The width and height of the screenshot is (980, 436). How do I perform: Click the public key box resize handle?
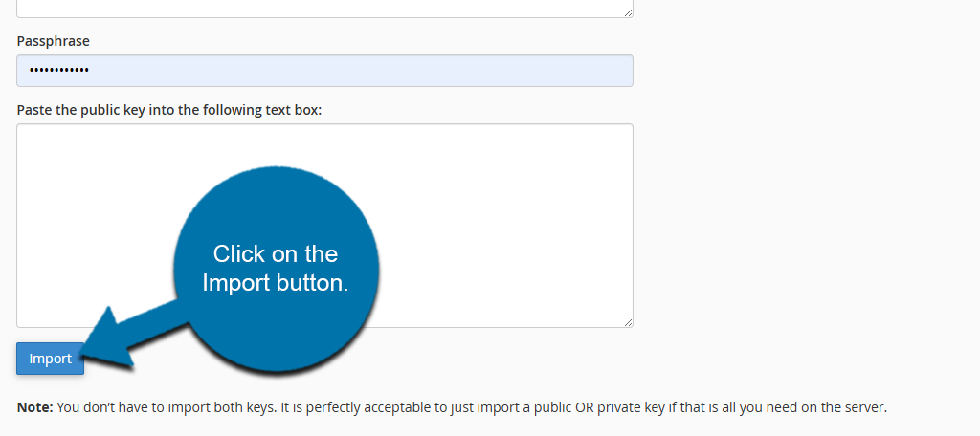(x=628, y=322)
